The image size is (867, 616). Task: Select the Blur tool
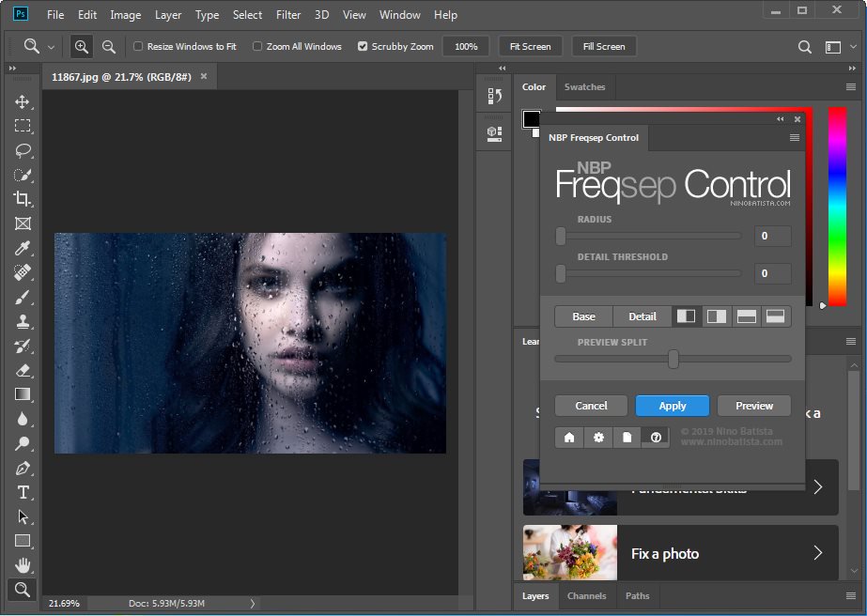coord(23,419)
